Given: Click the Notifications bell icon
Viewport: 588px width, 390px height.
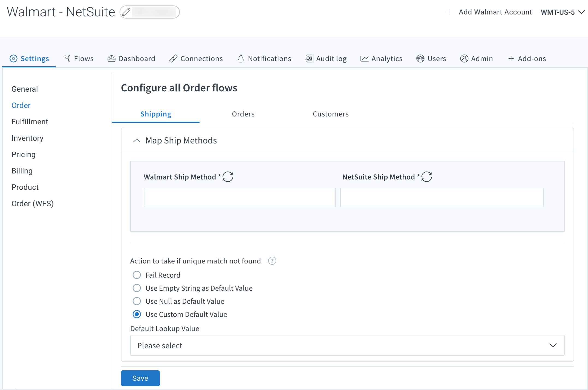Looking at the screenshot, I should [241, 59].
